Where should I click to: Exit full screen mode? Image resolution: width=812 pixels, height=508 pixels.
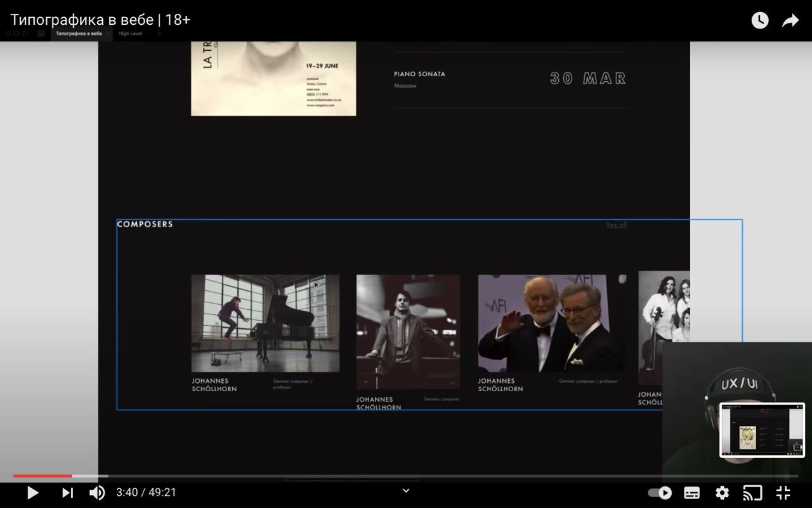[783, 493]
